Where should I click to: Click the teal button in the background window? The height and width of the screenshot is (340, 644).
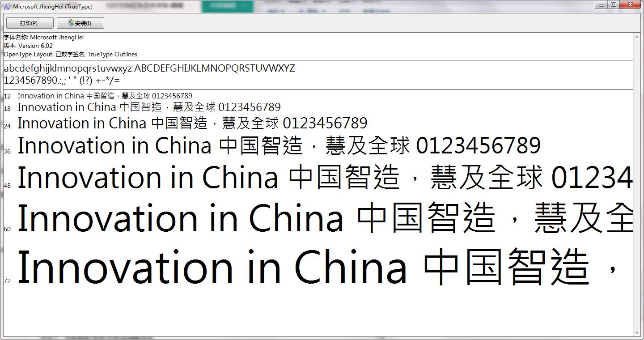point(228,6)
